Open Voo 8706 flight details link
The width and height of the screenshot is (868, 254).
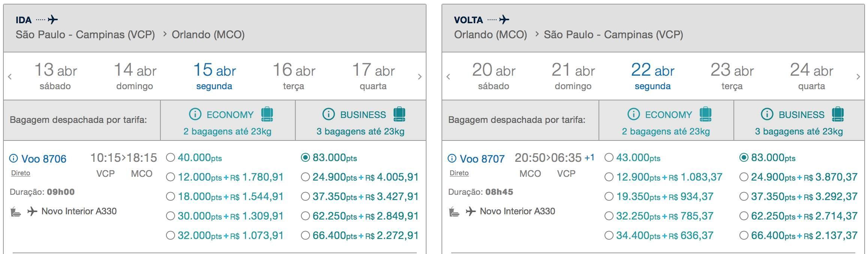coord(44,159)
